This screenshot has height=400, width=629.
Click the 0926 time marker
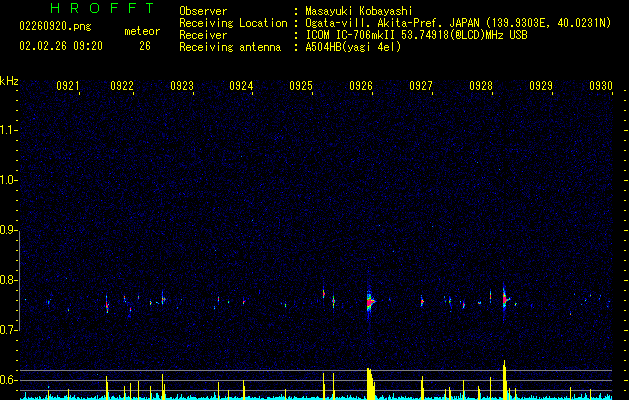coord(361,86)
